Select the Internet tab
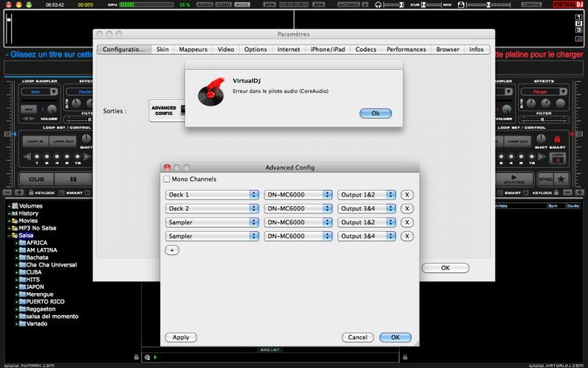Screen dimensions: 588x368 tap(288, 49)
